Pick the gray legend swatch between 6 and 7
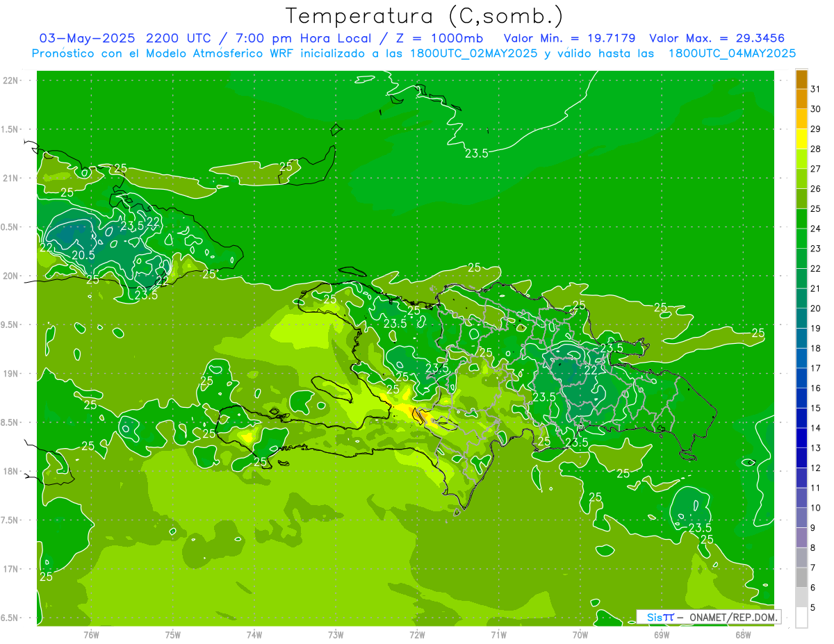 pos(801,577)
